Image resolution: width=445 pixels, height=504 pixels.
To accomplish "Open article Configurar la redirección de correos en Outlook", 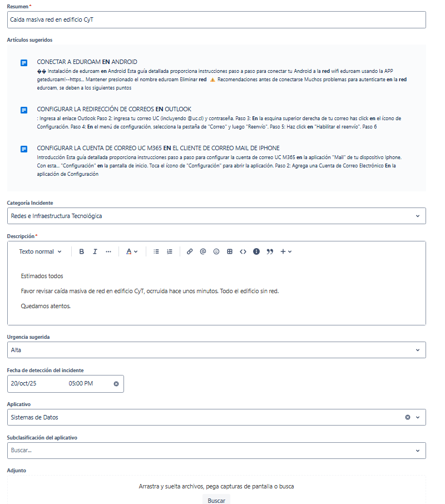I will 114,109.
